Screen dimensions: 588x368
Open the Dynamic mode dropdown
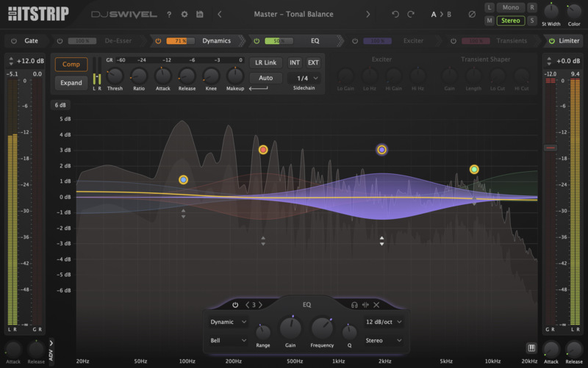click(229, 322)
